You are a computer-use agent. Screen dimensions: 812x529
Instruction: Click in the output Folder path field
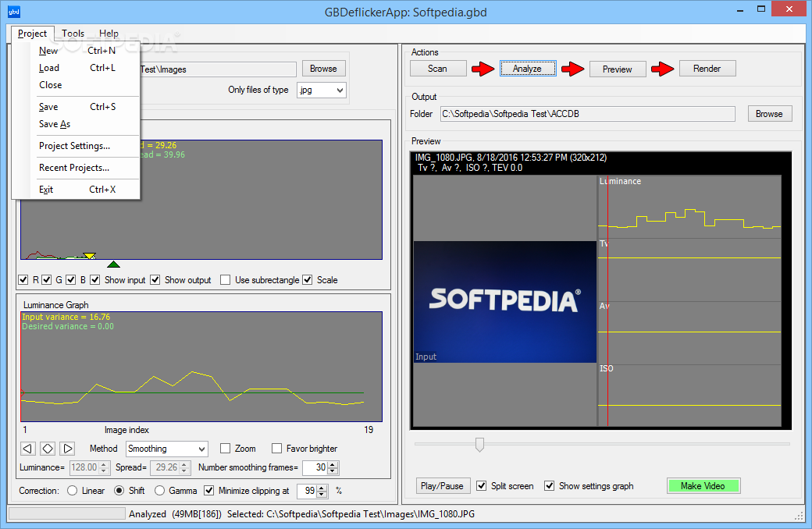pyautogui.click(x=587, y=114)
